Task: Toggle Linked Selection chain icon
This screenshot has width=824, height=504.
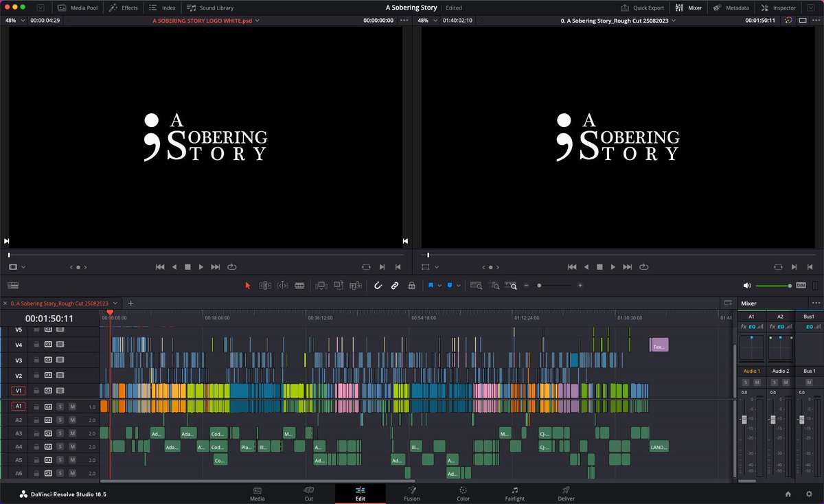Action: click(x=395, y=286)
